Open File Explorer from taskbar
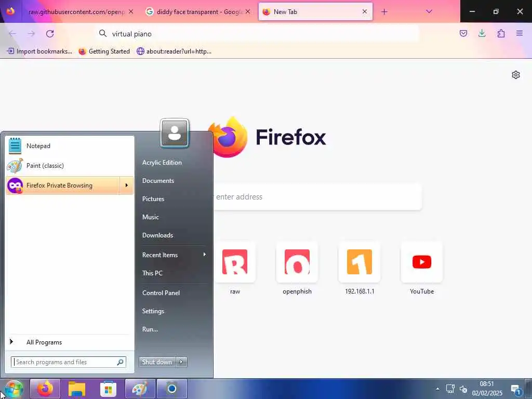The image size is (532, 399). pyautogui.click(x=77, y=389)
